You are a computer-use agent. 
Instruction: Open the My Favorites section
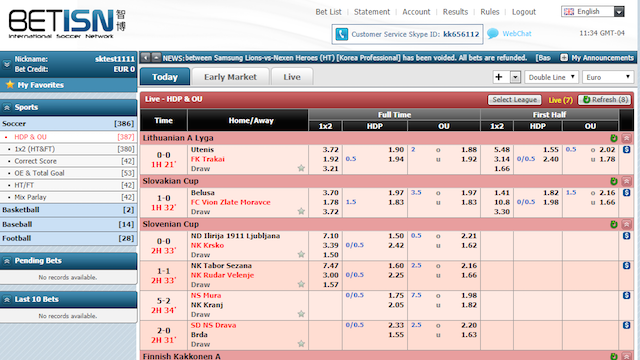tap(68, 85)
